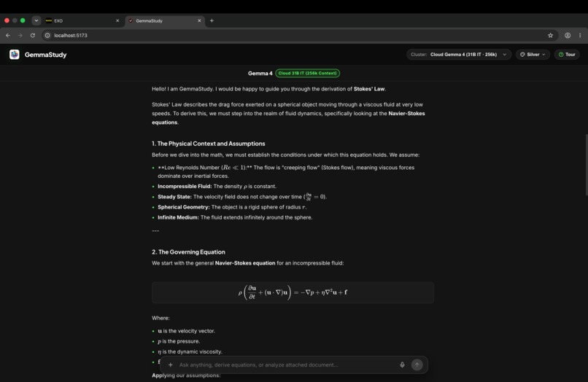Screen dimensions: 588x382
Task: Click heading '1. The Physical Context and Assumptions'
Action: click(x=208, y=144)
